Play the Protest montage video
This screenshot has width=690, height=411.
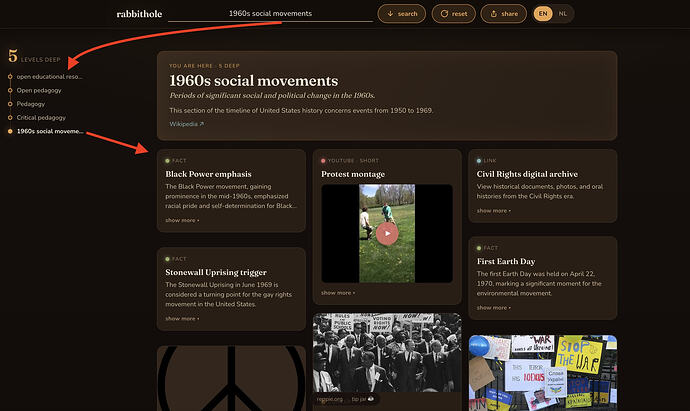387,233
